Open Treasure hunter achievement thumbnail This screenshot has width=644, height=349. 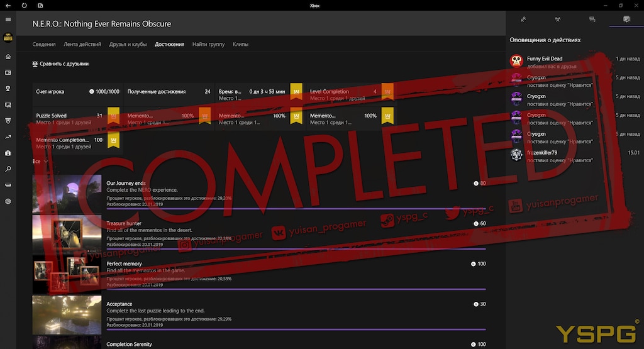(67, 234)
